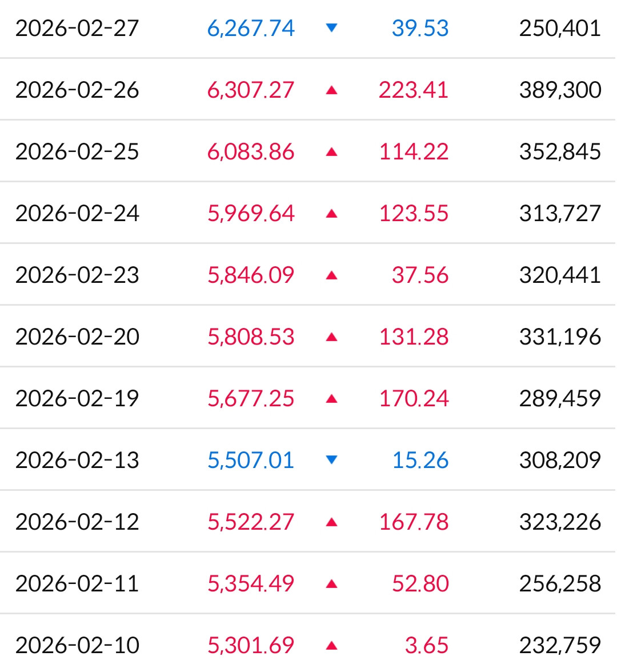Click the change value 170.24
The width and height of the screenshot is (617, 672).
click(414, 399)
